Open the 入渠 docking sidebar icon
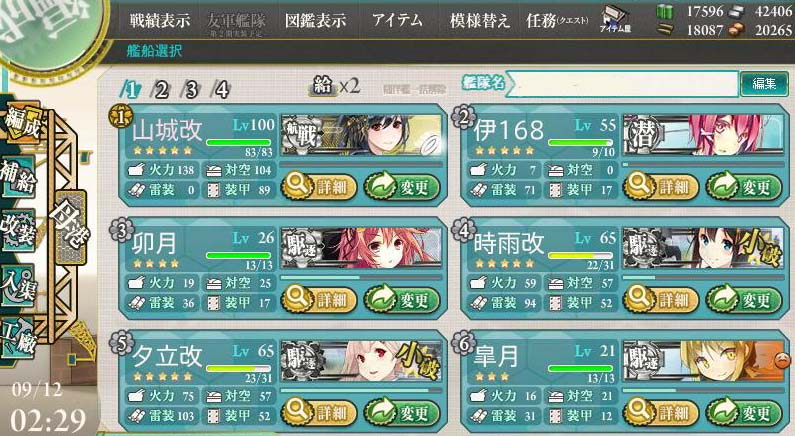The image size is (795, 436). (18, 285)
